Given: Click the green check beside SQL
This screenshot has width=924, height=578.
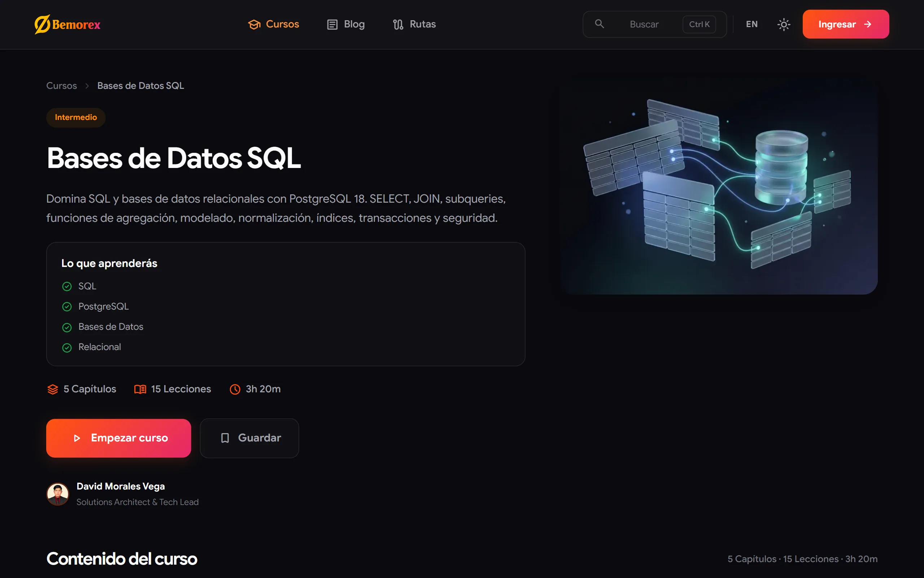Looking at the screenshot, I should [67, 286].
